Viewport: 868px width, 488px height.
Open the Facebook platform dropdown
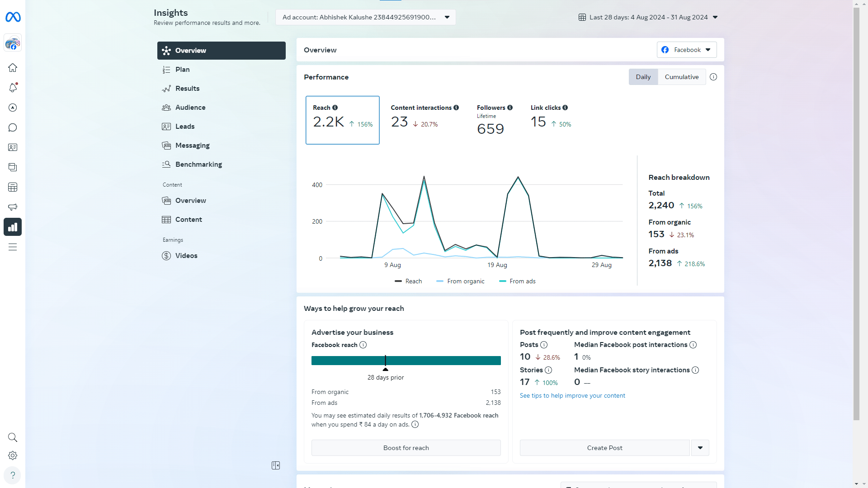tap(687, 50)
